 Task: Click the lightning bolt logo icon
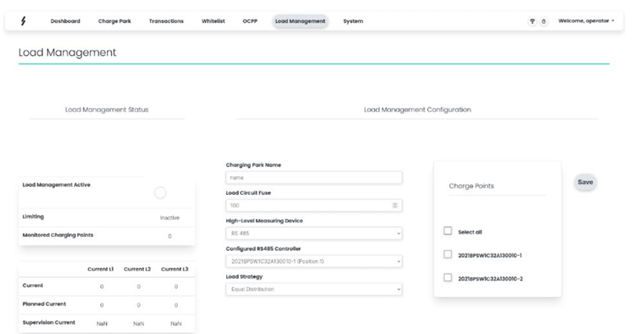(22, 21)
